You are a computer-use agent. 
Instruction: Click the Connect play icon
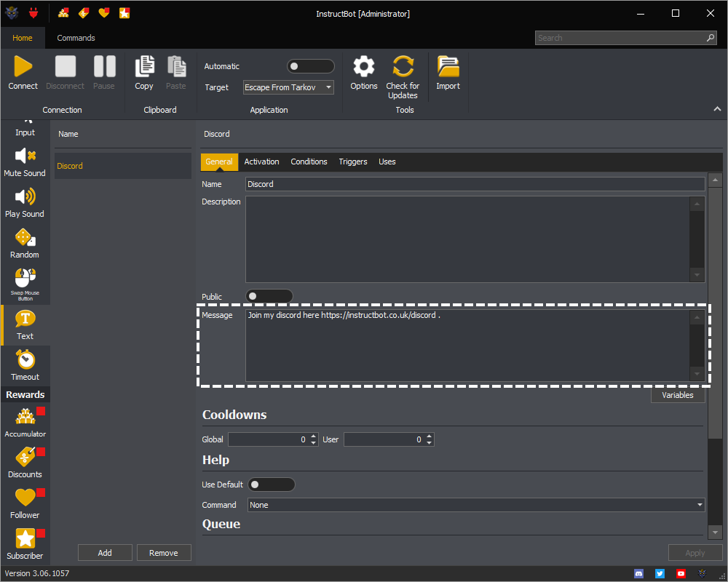[23, 66]
